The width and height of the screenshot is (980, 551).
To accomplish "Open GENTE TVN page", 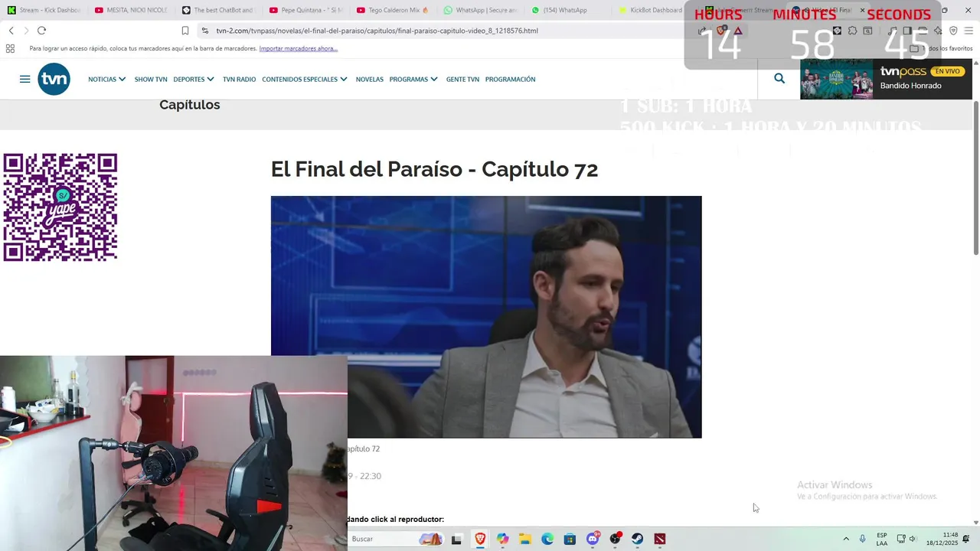I will 462,79.
